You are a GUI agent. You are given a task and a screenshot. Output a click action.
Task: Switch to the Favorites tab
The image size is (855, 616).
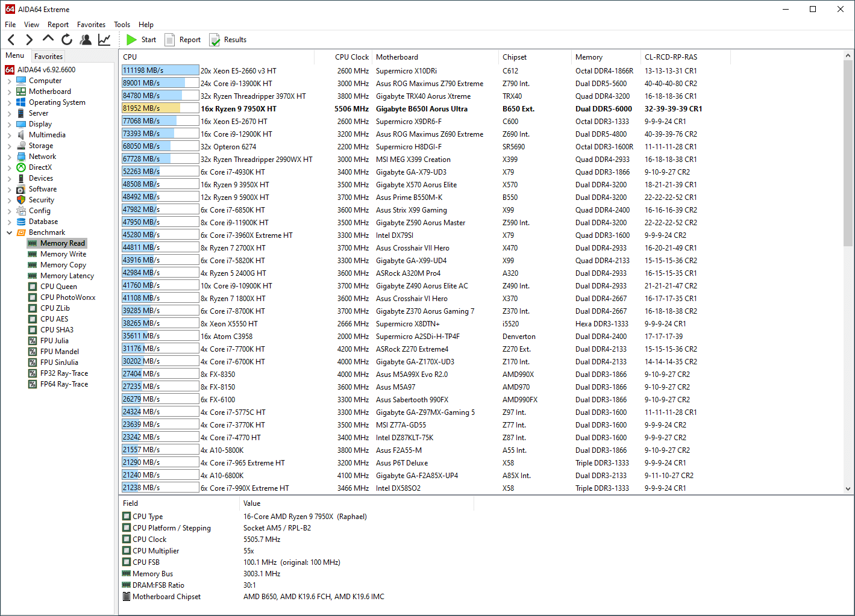click(48, 56)
